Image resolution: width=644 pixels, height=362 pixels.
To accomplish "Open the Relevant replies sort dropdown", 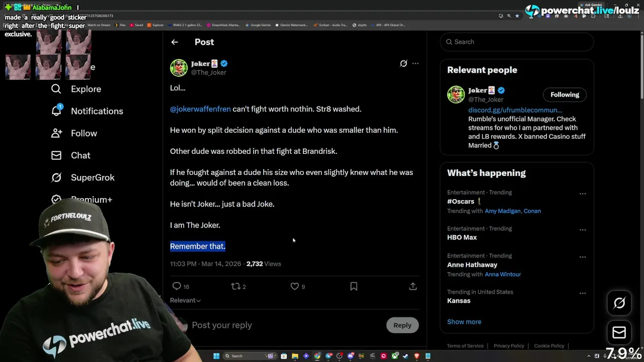I will [x=185, y=300].
